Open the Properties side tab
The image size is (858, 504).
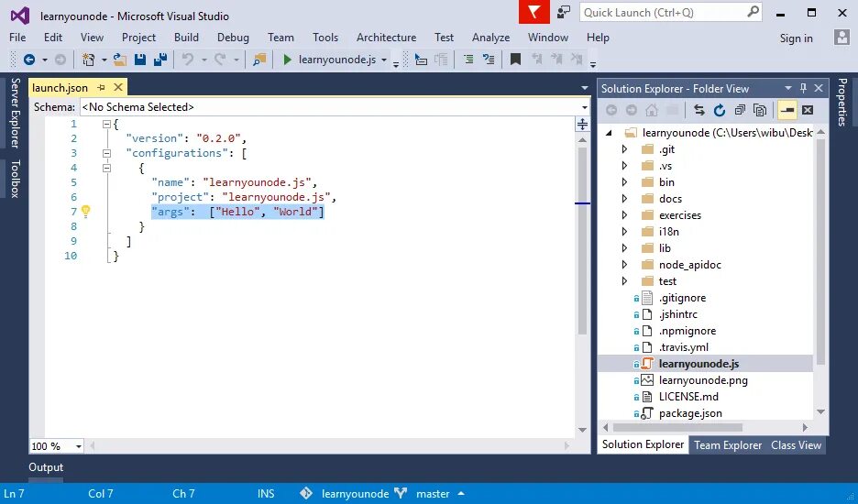842,103
